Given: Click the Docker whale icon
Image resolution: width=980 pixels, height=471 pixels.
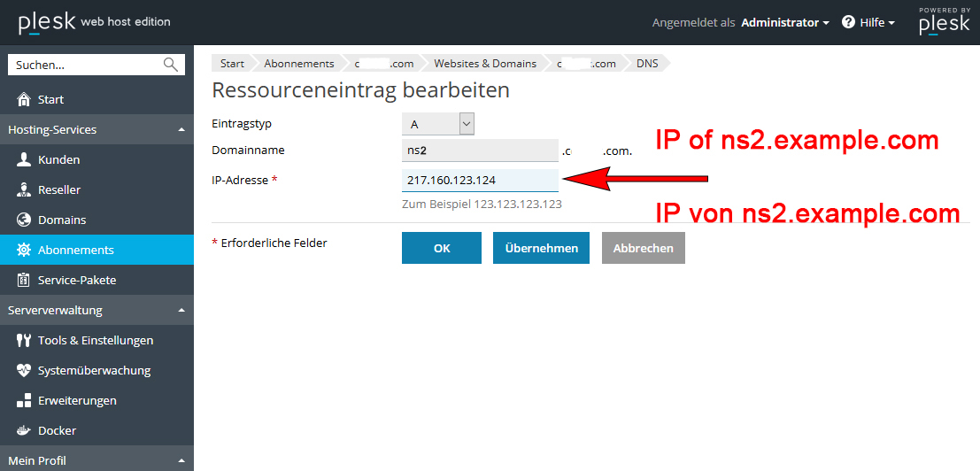Looking at the screenshot, I should point(24,430).
